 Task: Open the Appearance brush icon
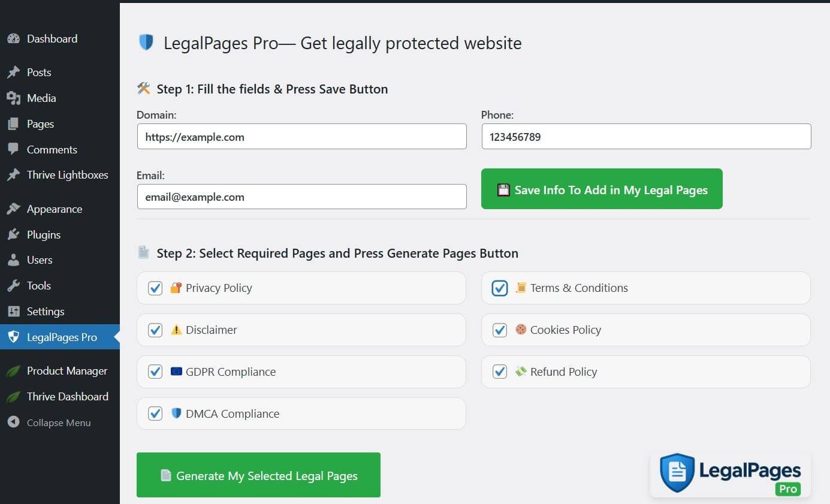14,209
